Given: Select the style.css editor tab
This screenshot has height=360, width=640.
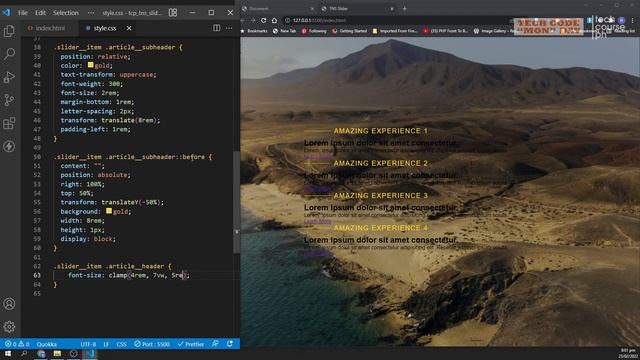Looking at the screenshot, I should (104, 28).
